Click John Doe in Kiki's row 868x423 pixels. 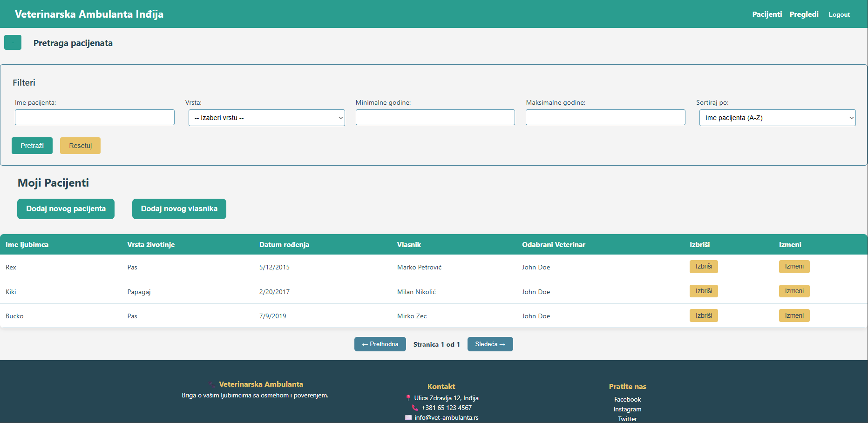click(x=536, y=292)
